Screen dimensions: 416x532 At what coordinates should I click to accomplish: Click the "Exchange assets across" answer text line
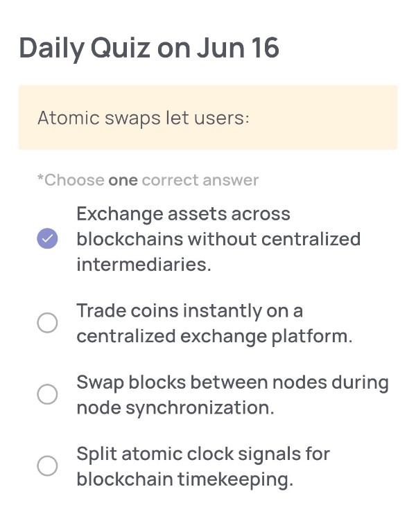(x=183, y=214)
